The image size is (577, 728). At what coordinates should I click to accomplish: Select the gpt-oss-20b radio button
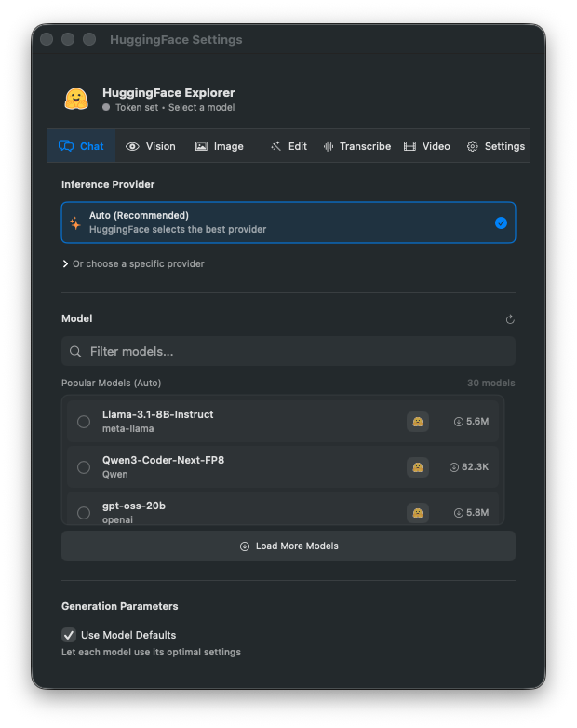(84, 513)
